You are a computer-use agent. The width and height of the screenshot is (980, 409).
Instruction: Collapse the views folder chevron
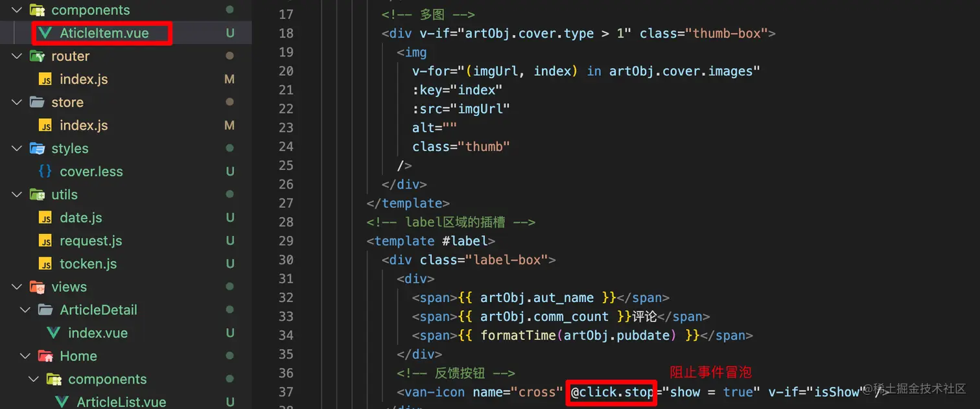(17, 286)
